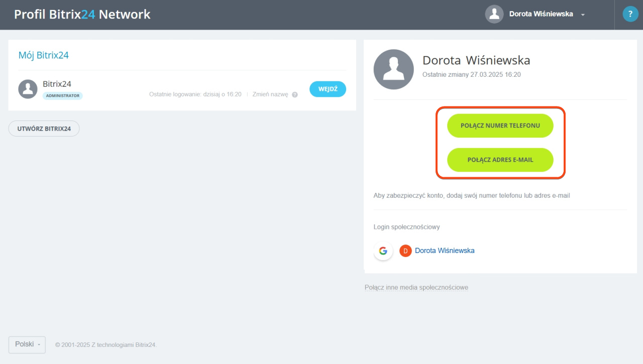Click the Mój Bitrix24 heading
Screen dimensions: 643x364
[44, 55]
